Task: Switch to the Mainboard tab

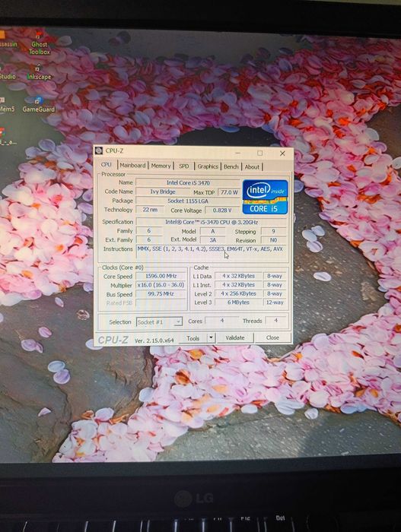Action: pos(132,166)
